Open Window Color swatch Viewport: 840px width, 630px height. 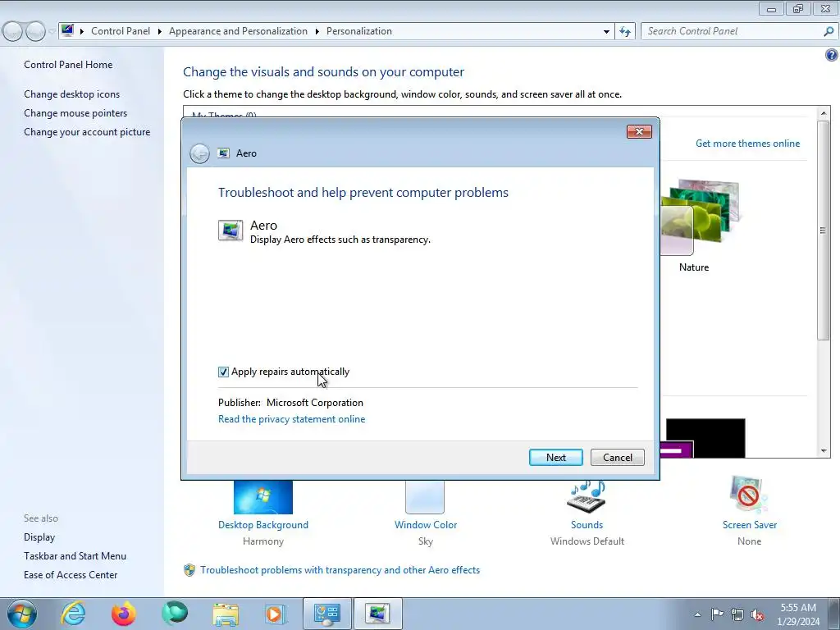[x=425, y=497]
